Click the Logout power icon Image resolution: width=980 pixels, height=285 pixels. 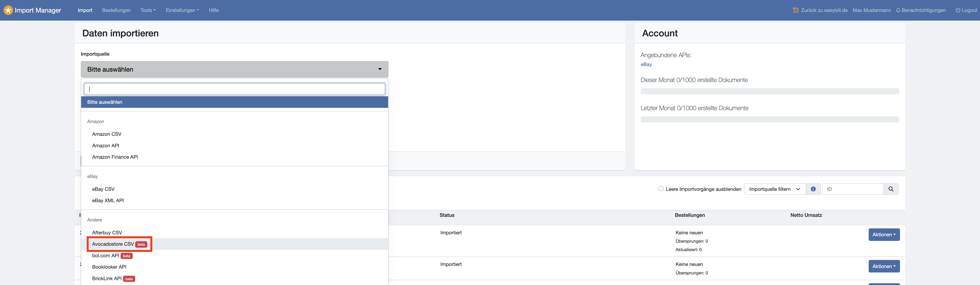[x=958, y=10]
